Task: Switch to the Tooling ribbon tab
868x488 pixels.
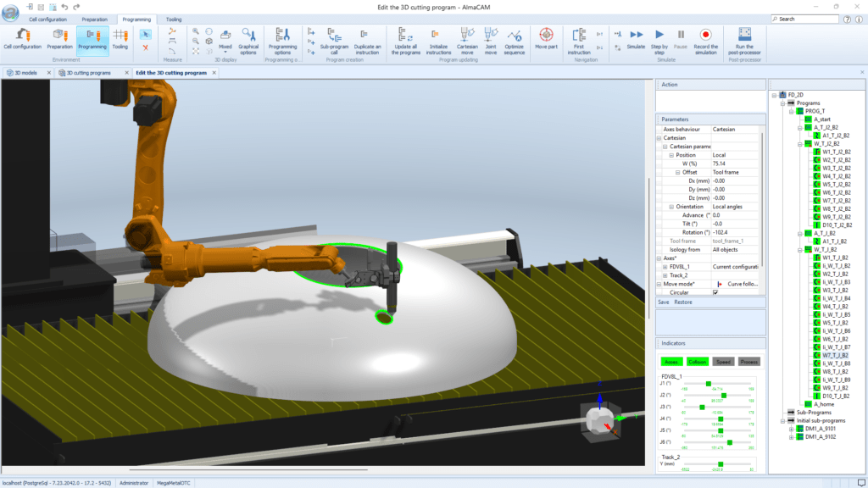Action: point(173,19)
